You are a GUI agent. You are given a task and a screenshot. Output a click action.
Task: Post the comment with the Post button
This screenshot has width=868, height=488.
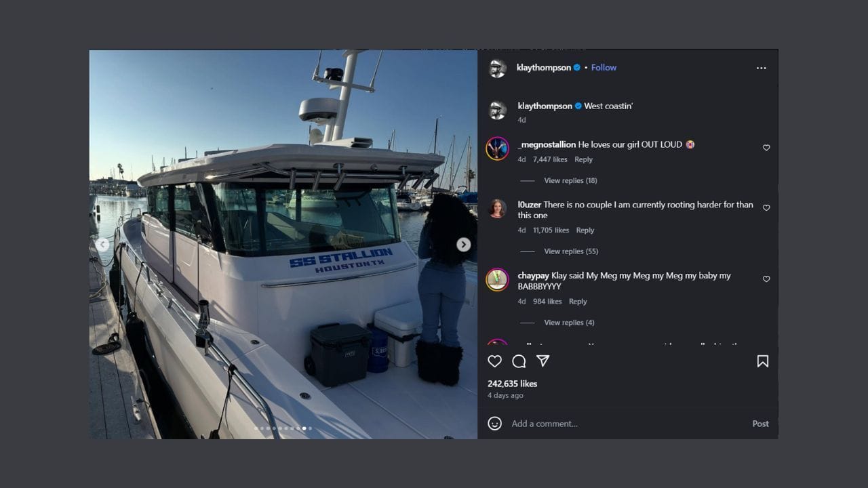pos(760,423)
